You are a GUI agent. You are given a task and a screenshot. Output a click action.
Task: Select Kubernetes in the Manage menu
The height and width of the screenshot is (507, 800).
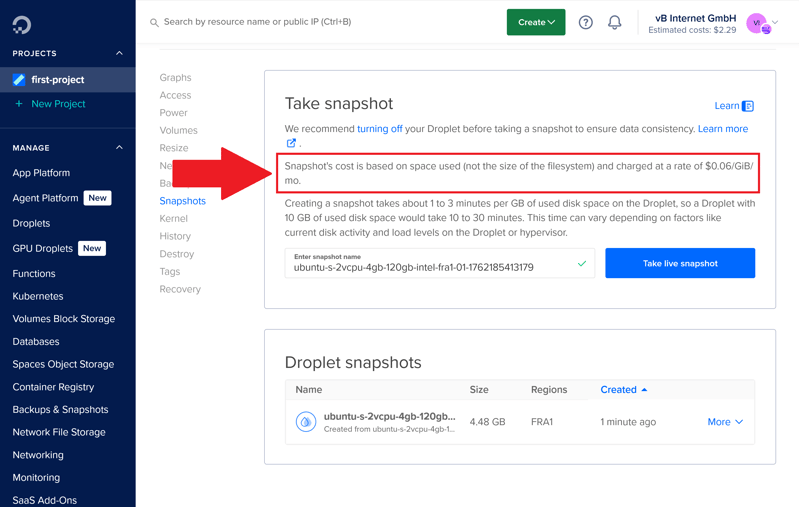[38, 296]
